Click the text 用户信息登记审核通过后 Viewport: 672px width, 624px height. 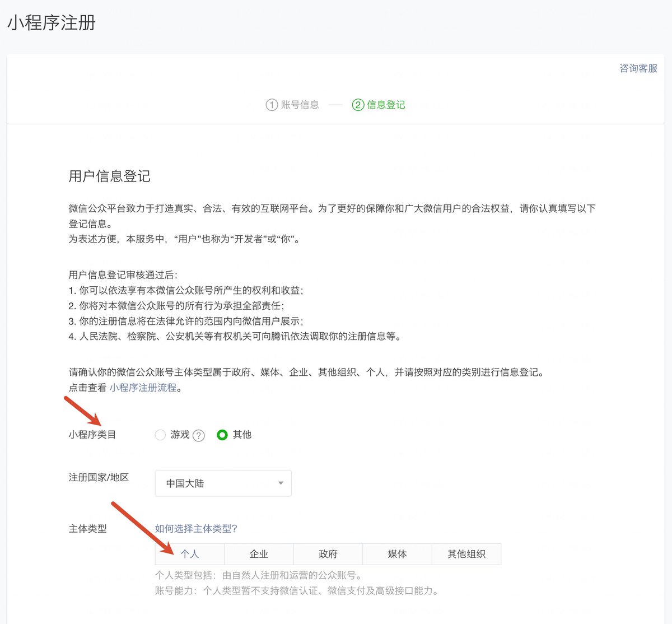pyautogui.click(x=123, y=275)
